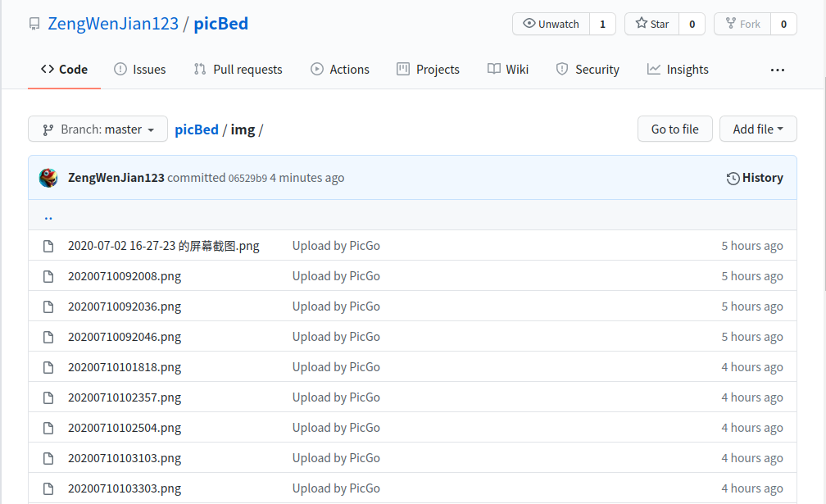This screenshot has width=826, height=504.
Task: Click the star icon in Star button
Action: click(641, 23)
